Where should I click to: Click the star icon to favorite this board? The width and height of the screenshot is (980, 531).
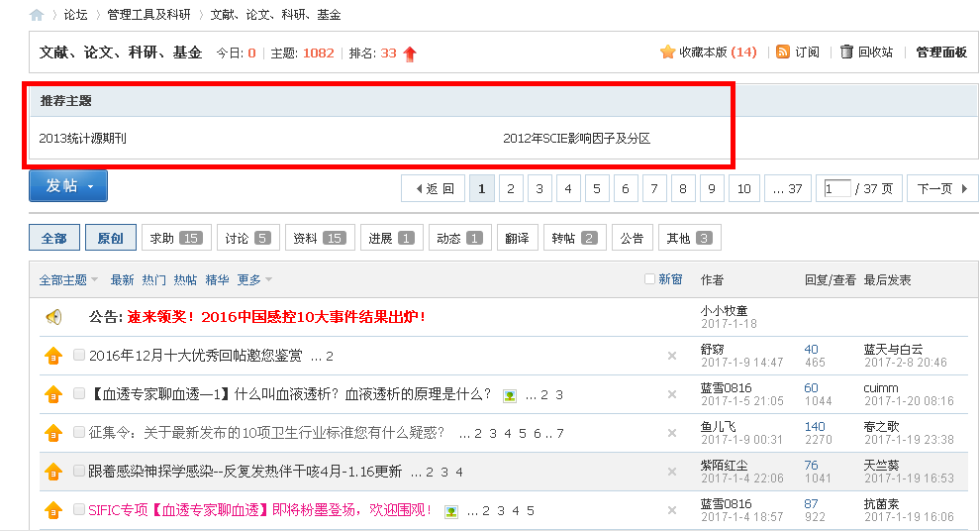coord(667,53)
